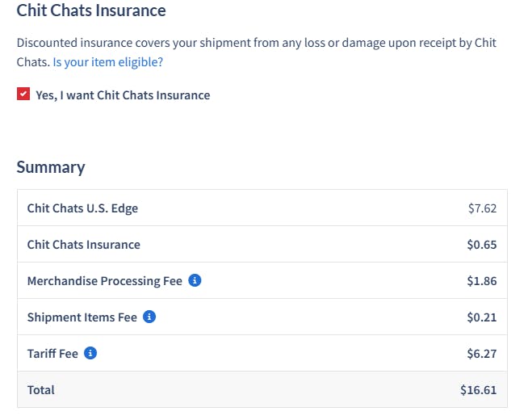Image resolution: width=528 pixels, height=420 pixels.
Task: Click the Tariff Fee label text
Action: (52, 354)
